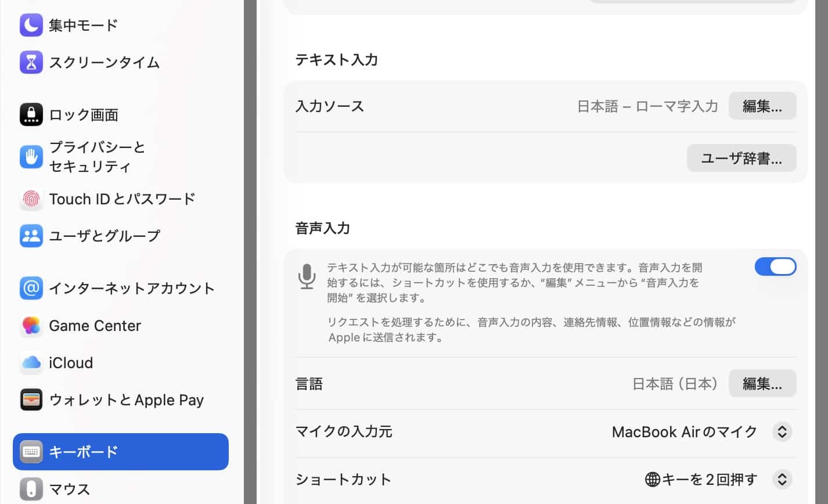
Task: Click the スクリーンタイム hourglass icon
Action: 31,62
